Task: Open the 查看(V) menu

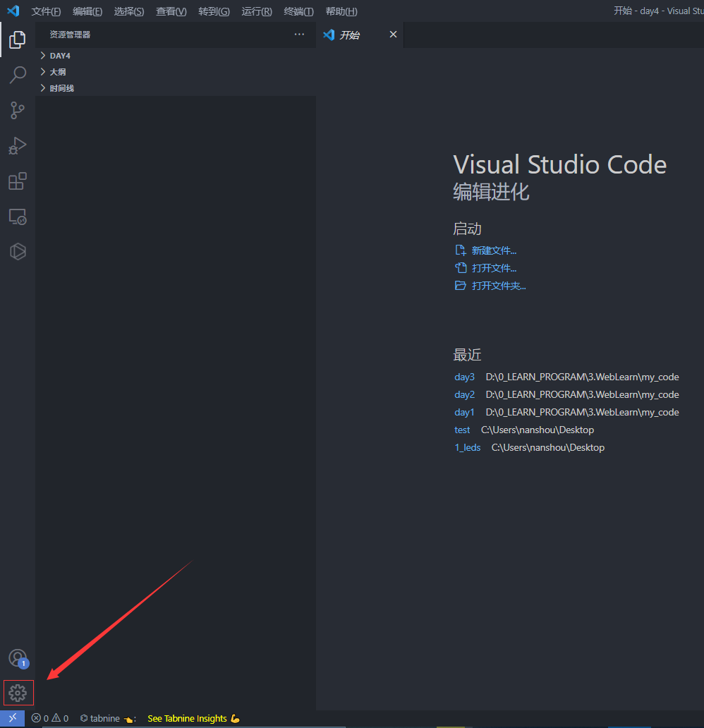Action: point(171,11)
